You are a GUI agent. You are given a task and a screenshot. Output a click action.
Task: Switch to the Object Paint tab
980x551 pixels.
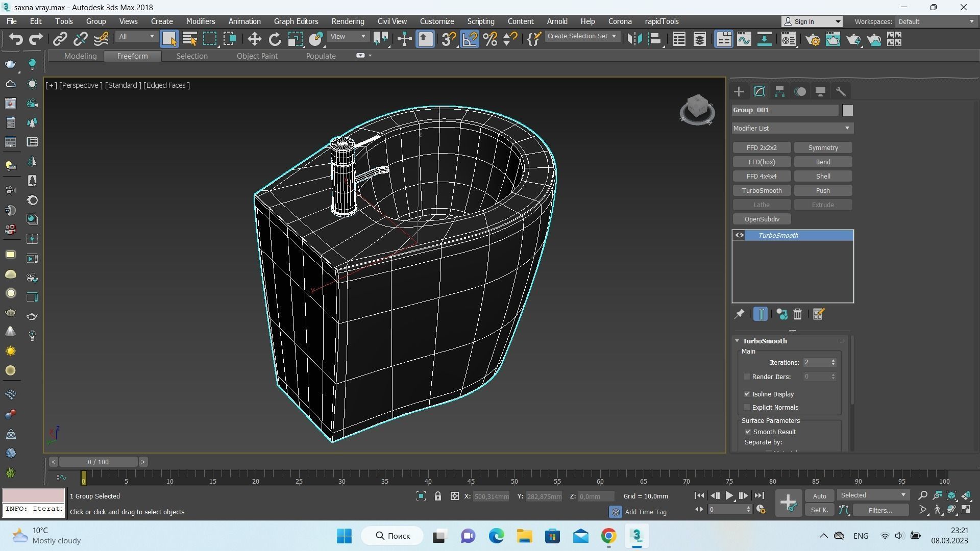(257, 56)
